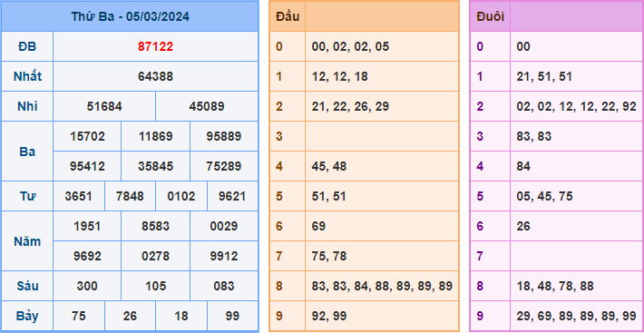Click value 00 in the Đuôi table
The width and height of the screenshot is (644, 333).
click(523, 47)
